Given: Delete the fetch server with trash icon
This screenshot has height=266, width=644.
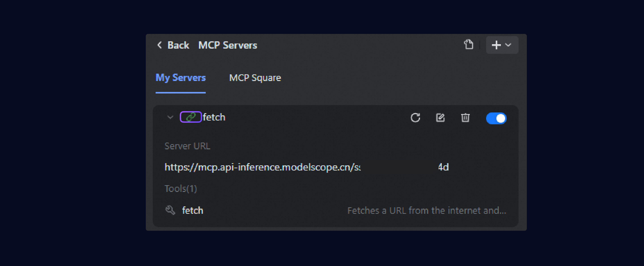Looking at the screenshot, I should [x=465, y=118].
